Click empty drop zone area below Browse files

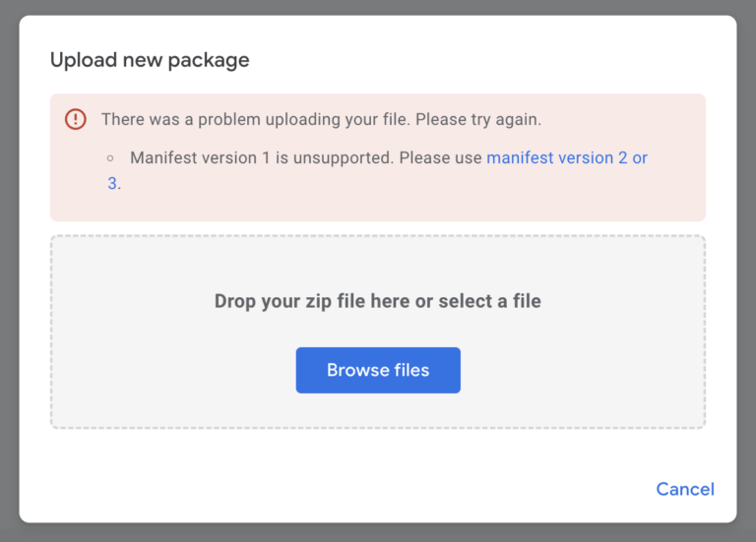(378, 411)
